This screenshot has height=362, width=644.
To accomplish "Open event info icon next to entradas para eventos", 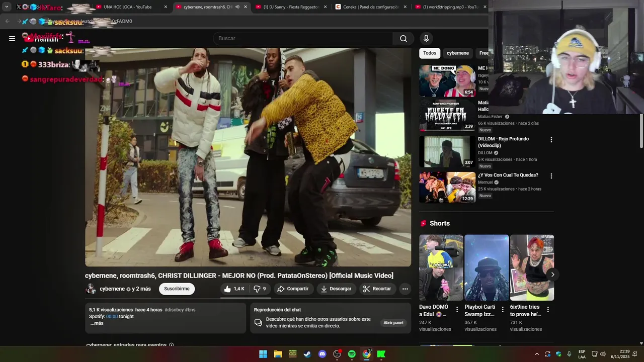I will [x=172, y=345].
